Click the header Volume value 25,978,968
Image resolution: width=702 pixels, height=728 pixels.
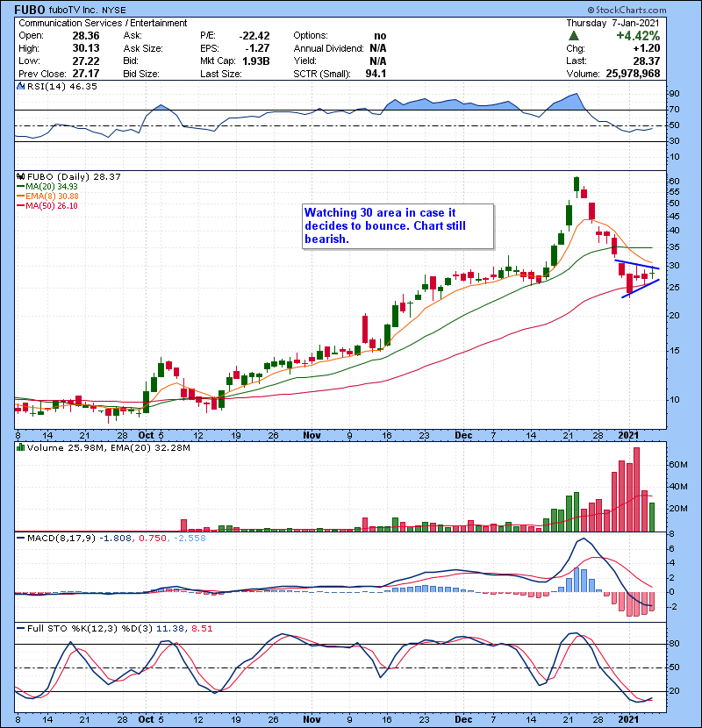pos(633,74)
